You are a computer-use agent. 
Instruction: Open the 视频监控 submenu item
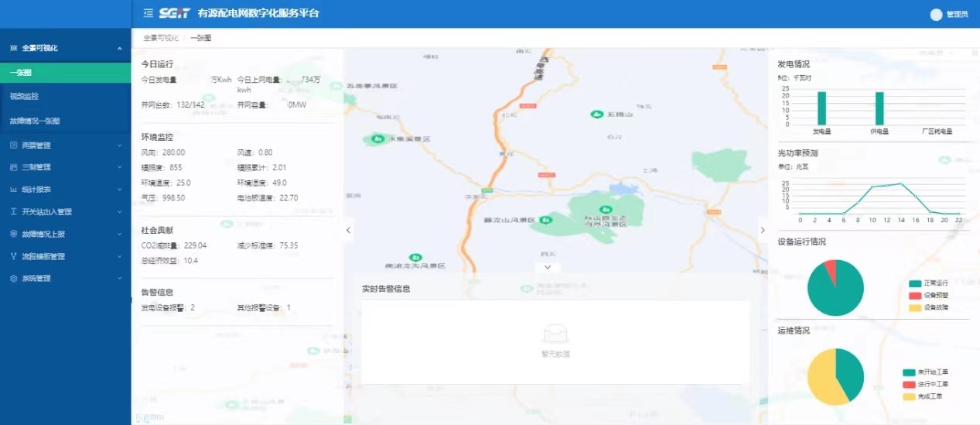(25, 96)
